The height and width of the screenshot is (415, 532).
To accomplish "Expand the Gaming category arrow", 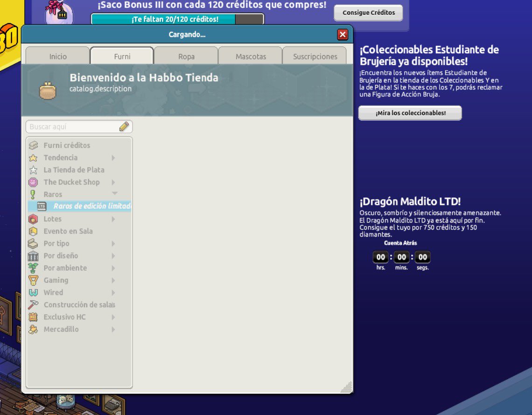I will pos(113,280).
